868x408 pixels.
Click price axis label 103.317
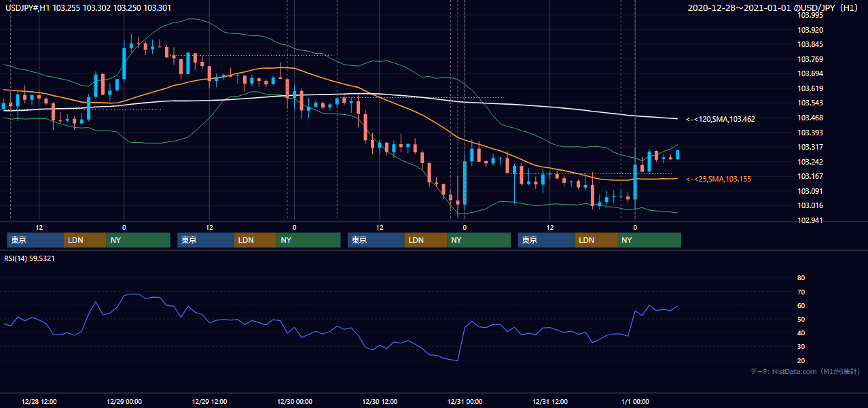tap(810, 147)
